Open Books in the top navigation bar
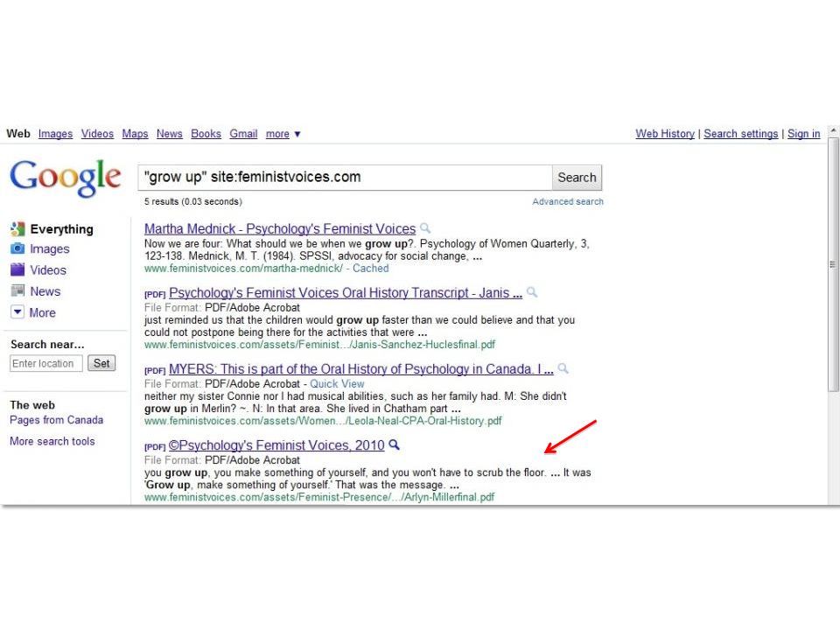This screenshot has width=840, height=630. (x=206, y=134)
